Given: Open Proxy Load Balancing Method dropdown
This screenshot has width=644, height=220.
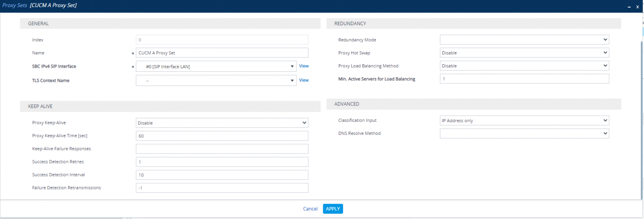Looking at the screenshot, I should 524,66.
